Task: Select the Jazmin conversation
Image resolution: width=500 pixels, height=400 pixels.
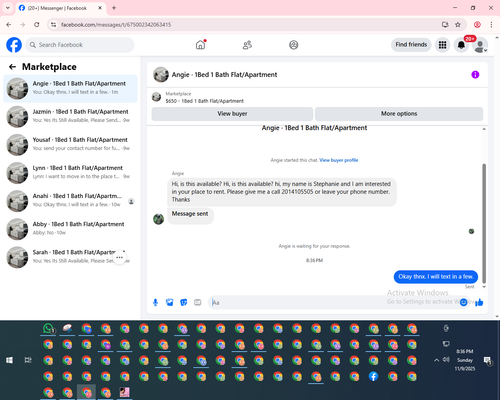Action: (70, 116)
